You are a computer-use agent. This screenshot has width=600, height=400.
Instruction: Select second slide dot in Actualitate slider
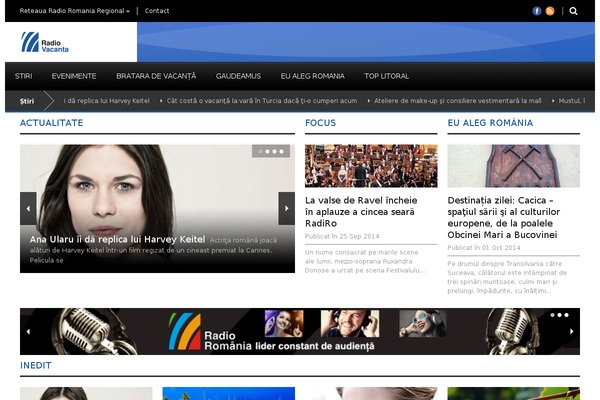coord(267,152)
